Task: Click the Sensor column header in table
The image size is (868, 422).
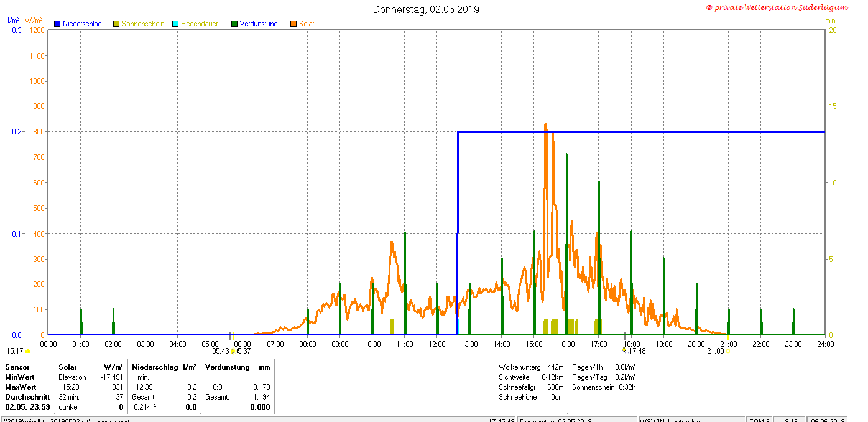Action: [x=17, y=367]
